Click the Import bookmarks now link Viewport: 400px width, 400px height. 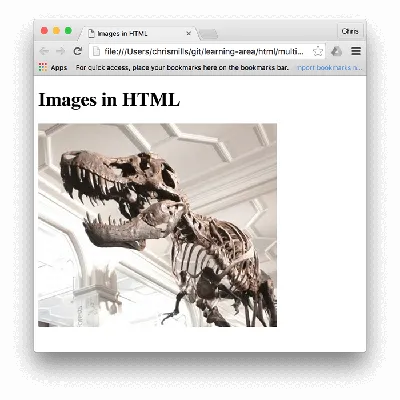[x=329, y=67]
